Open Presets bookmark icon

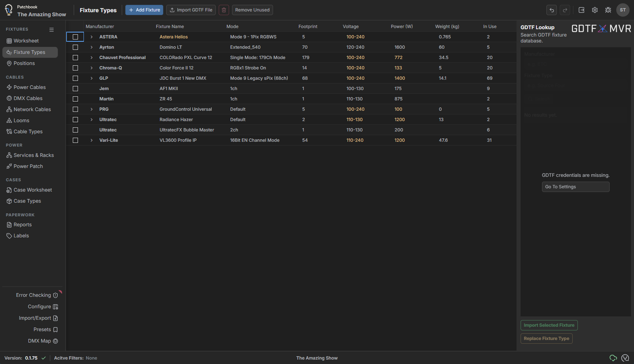(55, 330)
